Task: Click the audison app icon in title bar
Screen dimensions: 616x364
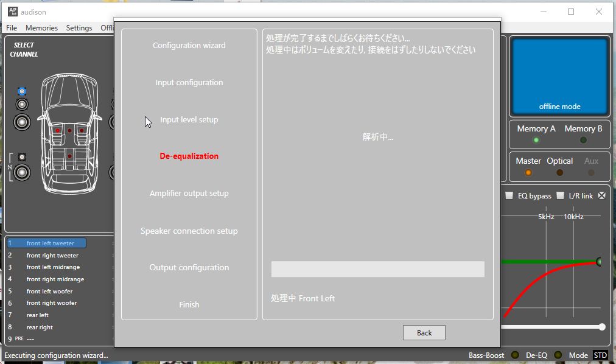Action: [x=13, y=12]
